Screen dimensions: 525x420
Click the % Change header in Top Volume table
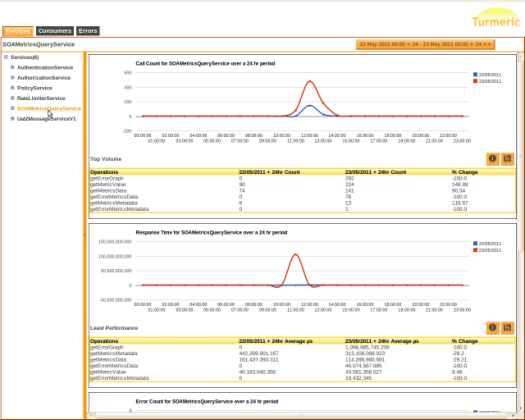point(465,172)
